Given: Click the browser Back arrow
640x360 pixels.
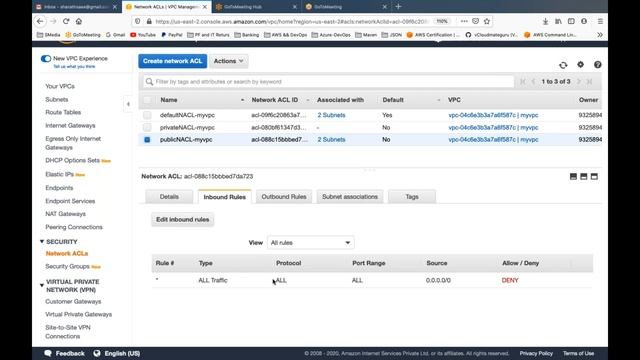Looking at the screenshot, I should [x=40, y=21].
